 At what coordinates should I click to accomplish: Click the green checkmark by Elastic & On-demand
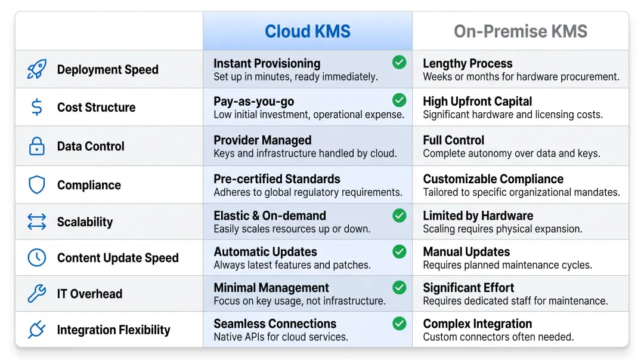(x=399, y=215)
